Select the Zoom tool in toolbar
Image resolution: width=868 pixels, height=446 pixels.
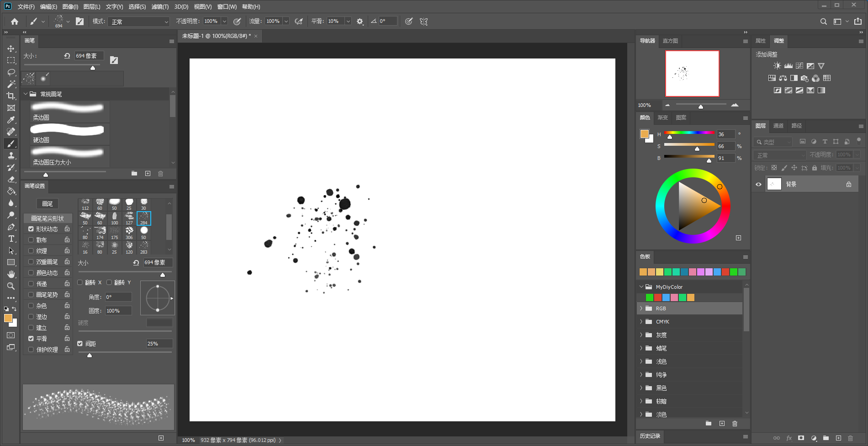(11, 286)
